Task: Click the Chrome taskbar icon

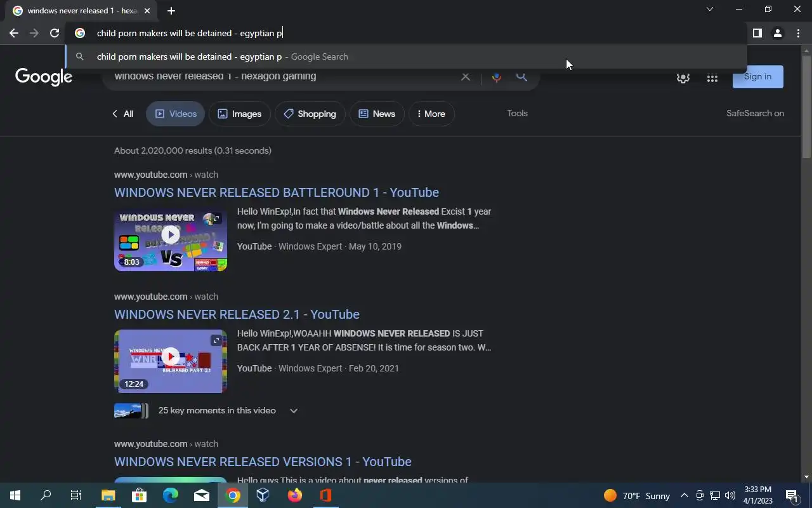Action: click(233, 495)
